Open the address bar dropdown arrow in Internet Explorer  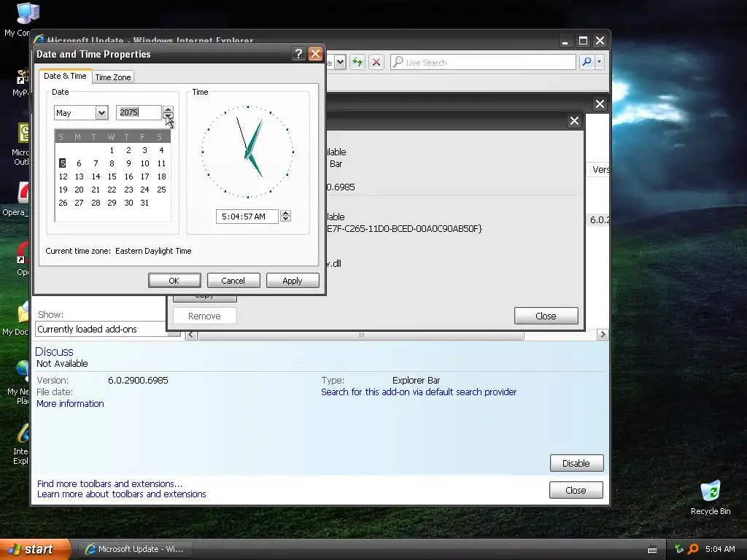click(340, 62)
